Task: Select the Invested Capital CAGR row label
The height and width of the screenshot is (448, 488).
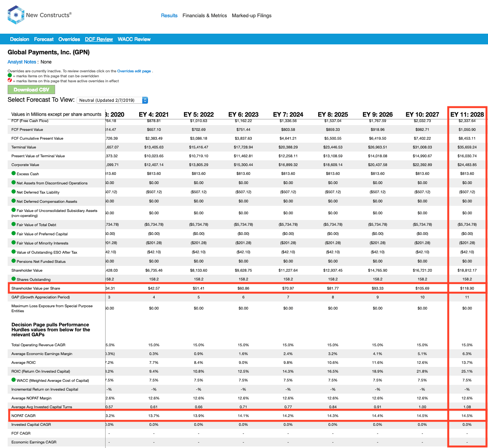Action: 31,424
